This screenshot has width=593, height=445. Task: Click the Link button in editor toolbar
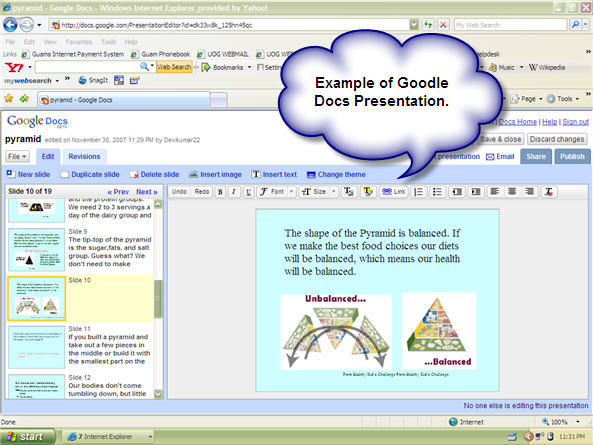393,192
